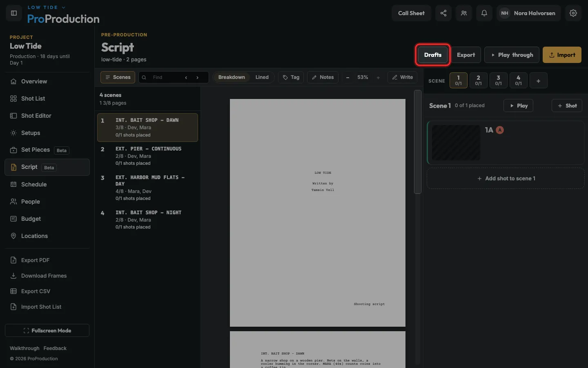Open the Shot Editor

47,116
